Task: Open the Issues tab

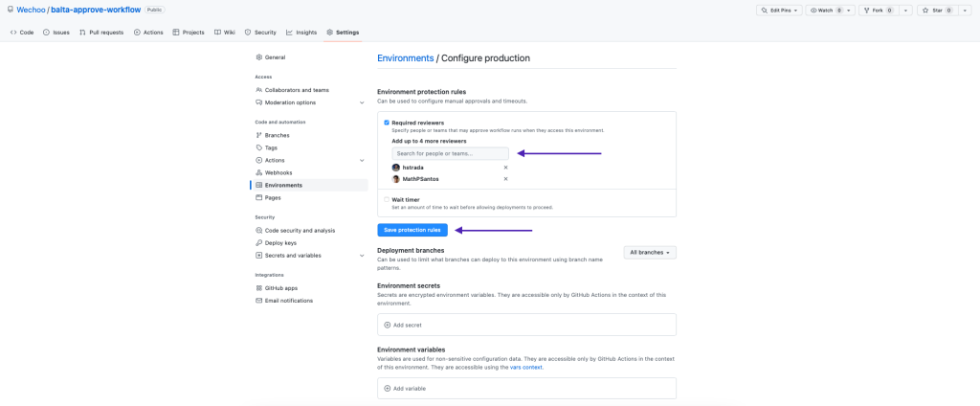Action: (x=56, y=33)
